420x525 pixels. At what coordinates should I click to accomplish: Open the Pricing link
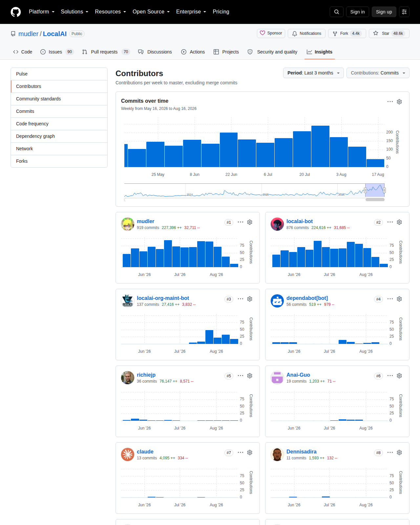tap(221, 12)
